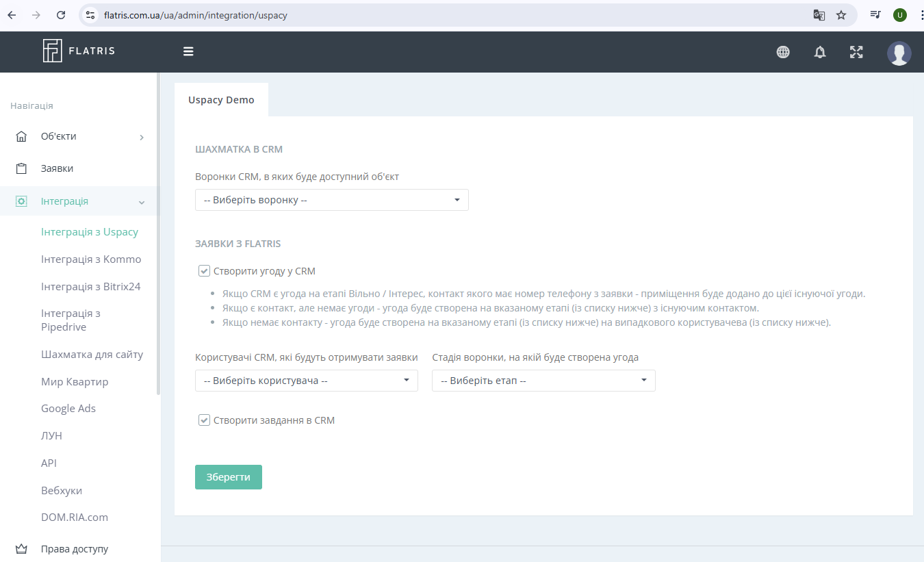Toggle Створити завдання в CRM checkbox

click(x=204, y=420)
